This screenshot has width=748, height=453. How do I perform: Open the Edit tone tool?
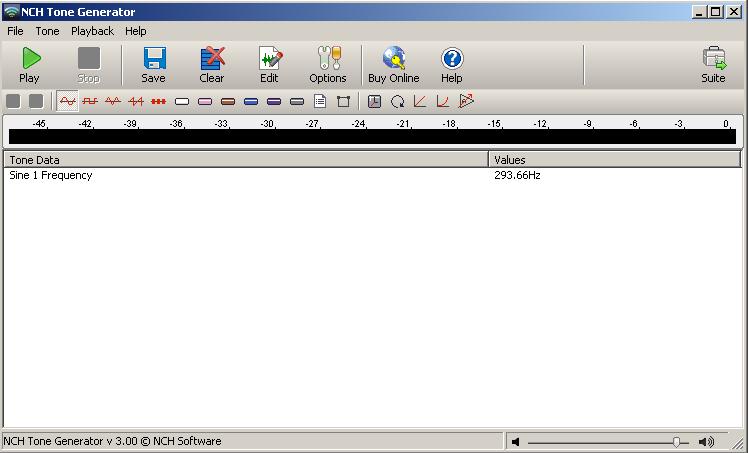point(270,65)
